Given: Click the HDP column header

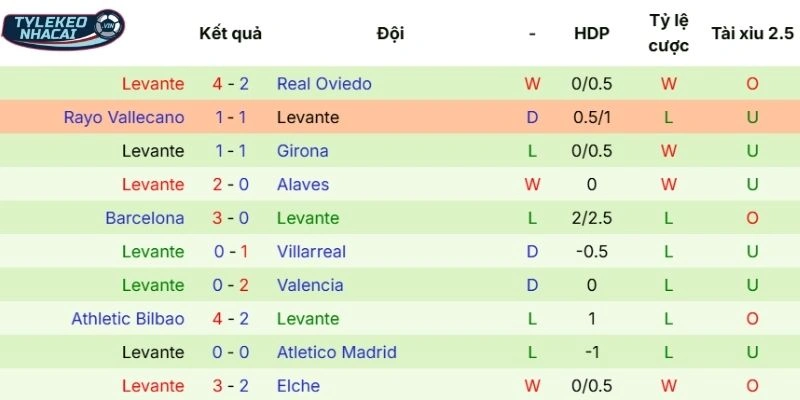Looking at the screenshot, I should (591, 33).
